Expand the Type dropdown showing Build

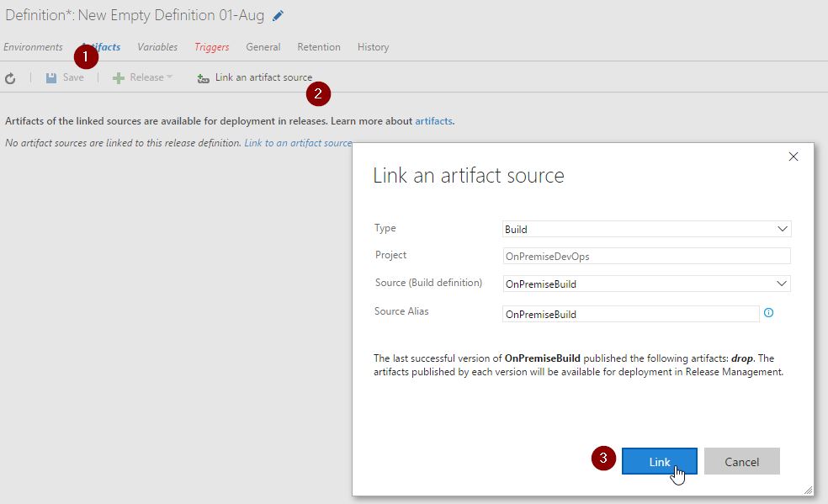[782, 229]
